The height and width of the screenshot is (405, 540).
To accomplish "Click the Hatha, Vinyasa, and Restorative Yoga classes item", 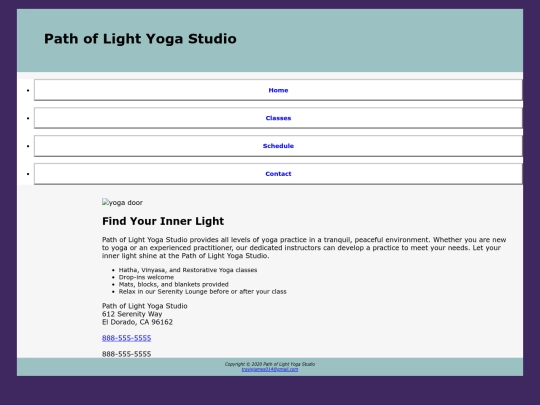I will point(188,270).
